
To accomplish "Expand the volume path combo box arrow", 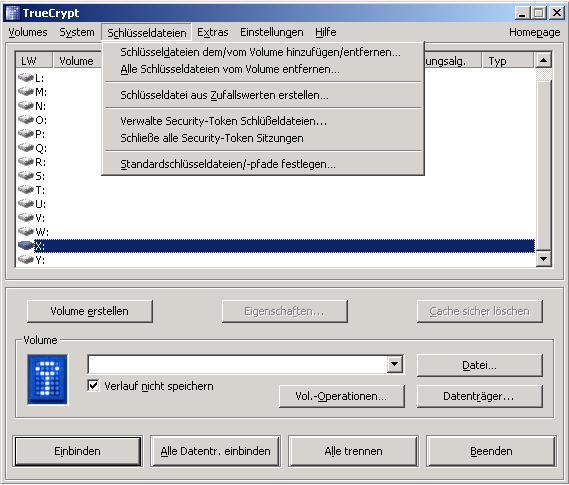I will [395, 364].
